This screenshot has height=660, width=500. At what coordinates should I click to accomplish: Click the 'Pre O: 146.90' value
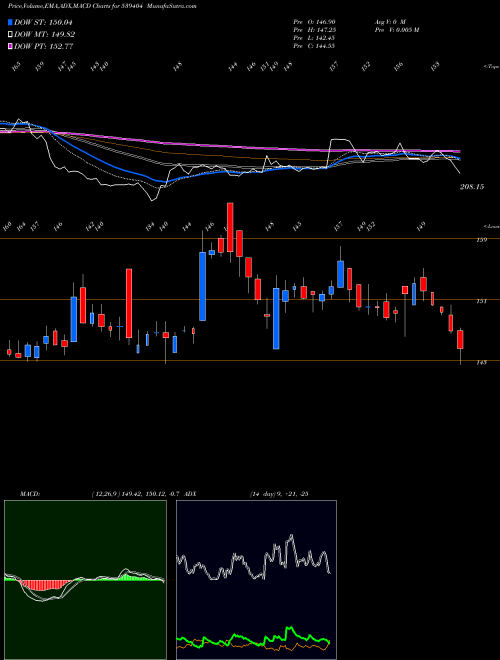(314, 22)
